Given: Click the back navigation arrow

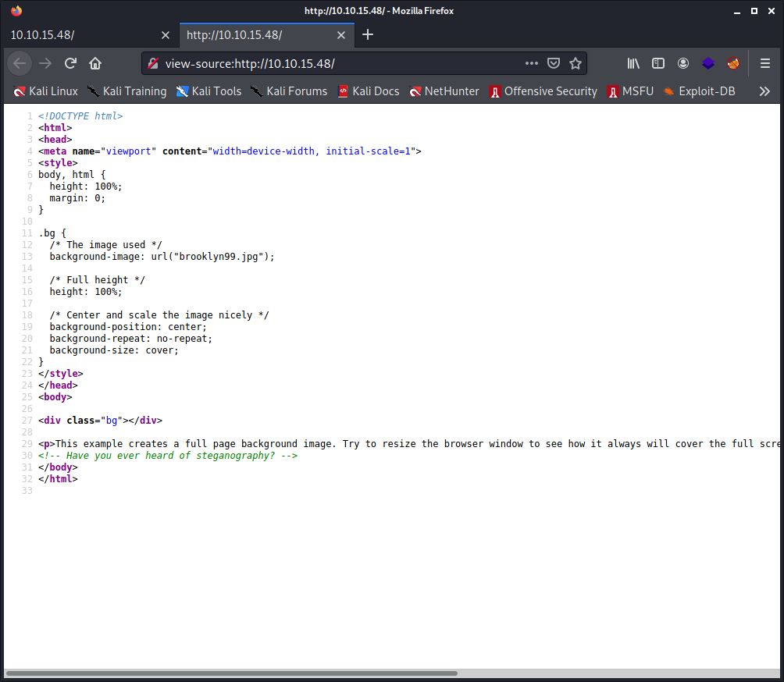Looking at the screenshot, I should (20, 63).
